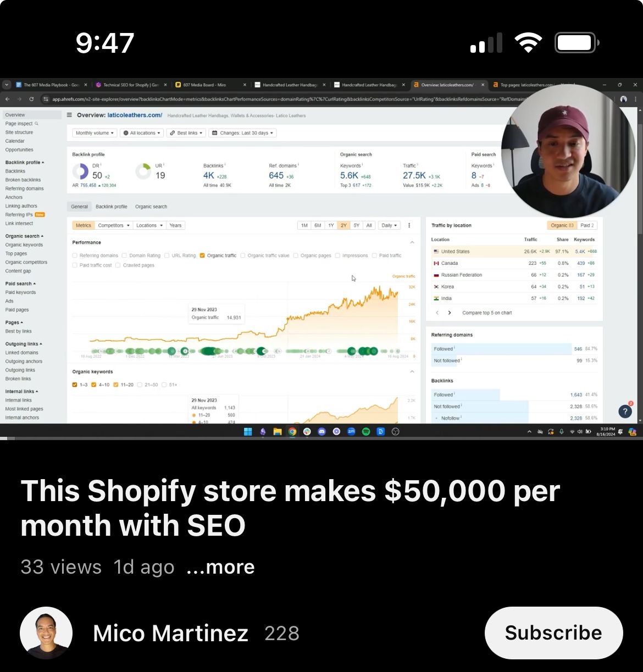This screenshot has width=643, height=672.
Task: Open Content gap in the sidebar
Action: (x=18, y=271)
